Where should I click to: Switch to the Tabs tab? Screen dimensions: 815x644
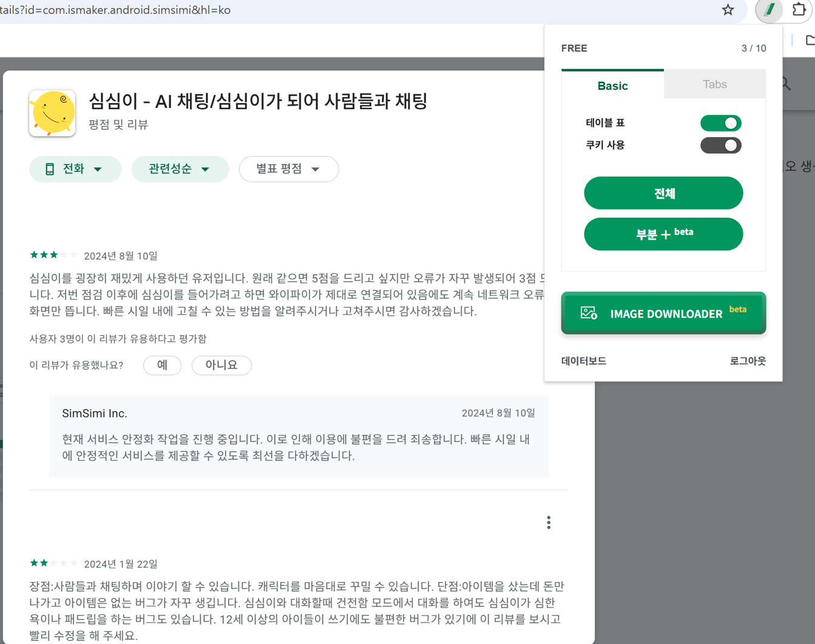715,84
